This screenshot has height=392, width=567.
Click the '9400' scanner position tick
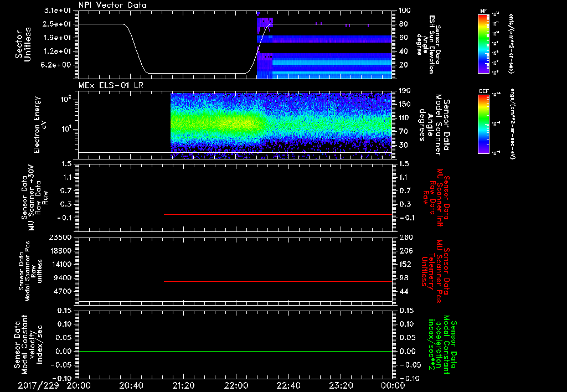63,278
